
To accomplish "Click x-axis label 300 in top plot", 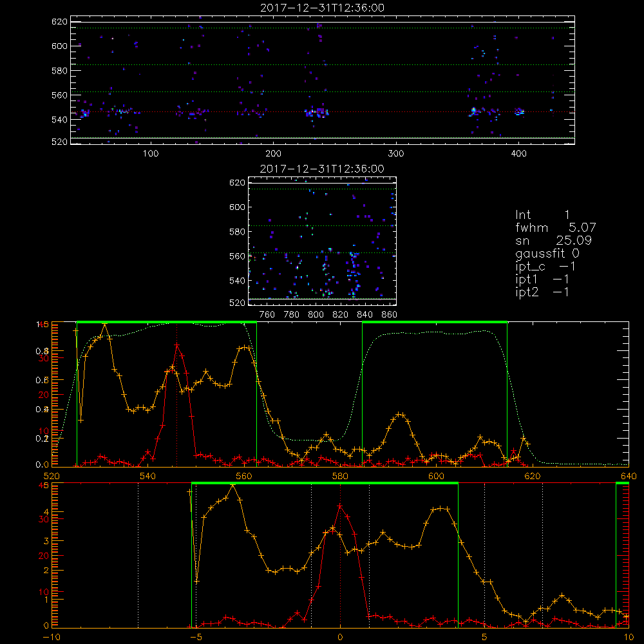I will tap(396, 154).
